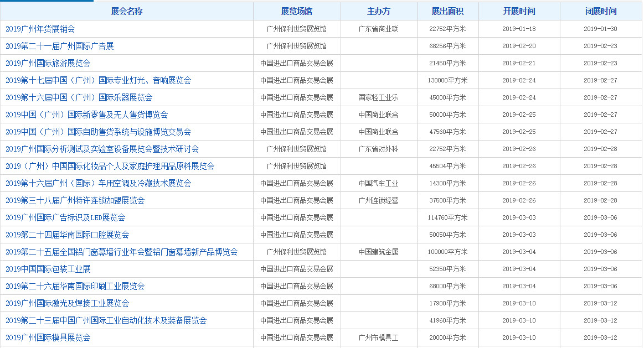The width and height of the screenshot is (644, 348).
Task: Click the 闭展时间 column header
Action: tap(601, 12)
